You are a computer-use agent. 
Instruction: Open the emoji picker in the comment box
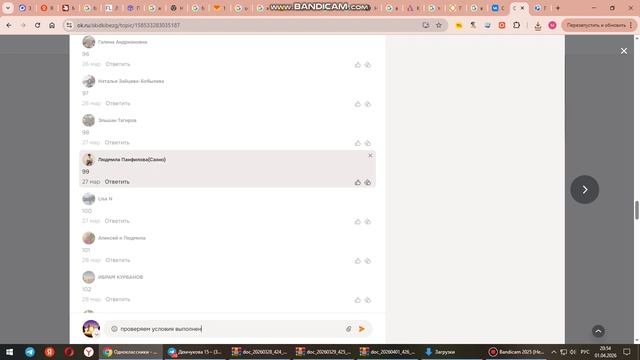click(114, 329)
